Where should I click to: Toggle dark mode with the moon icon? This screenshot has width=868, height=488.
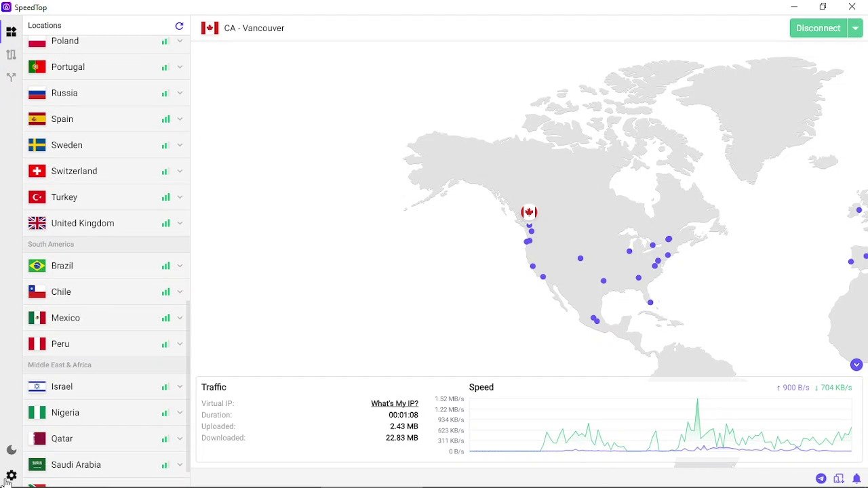tap(11, 450)
